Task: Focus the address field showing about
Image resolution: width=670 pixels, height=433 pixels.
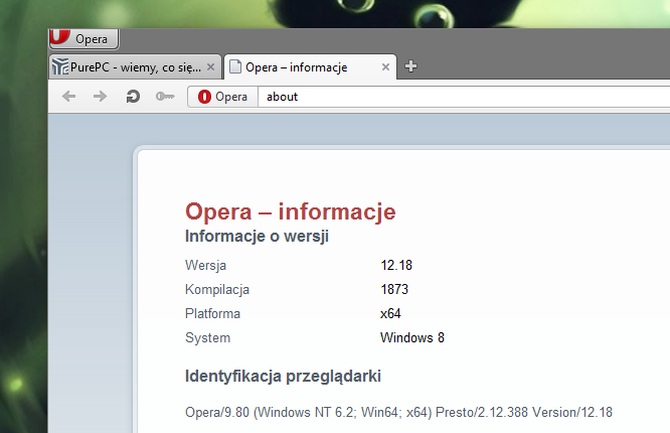Action: coord(464,97)
